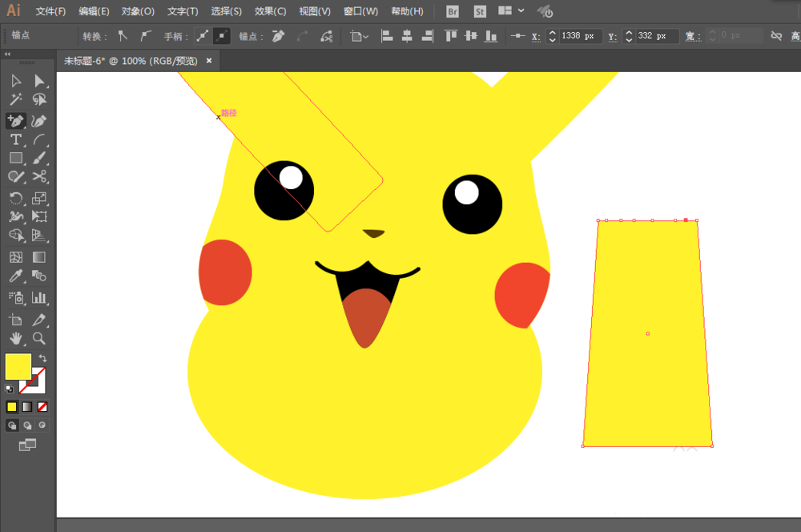Select the Lasso tool
Image resolution: width=801 pixels, height=532 pixels.
pyautogui.click(x=39, y=99)
